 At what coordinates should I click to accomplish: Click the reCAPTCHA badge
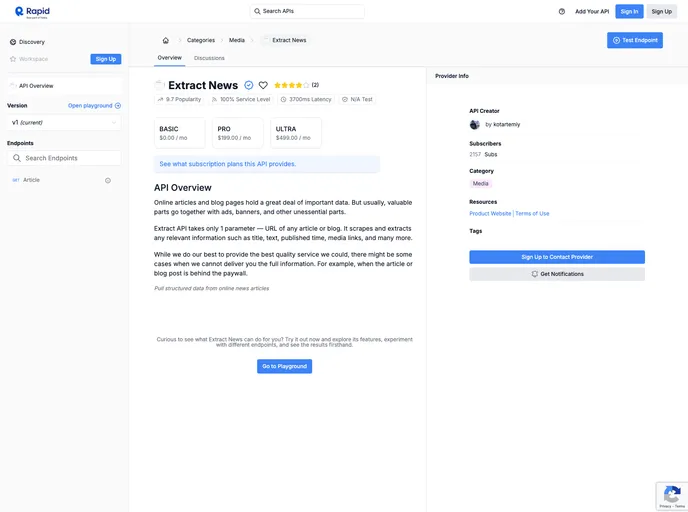coord(672,496)
